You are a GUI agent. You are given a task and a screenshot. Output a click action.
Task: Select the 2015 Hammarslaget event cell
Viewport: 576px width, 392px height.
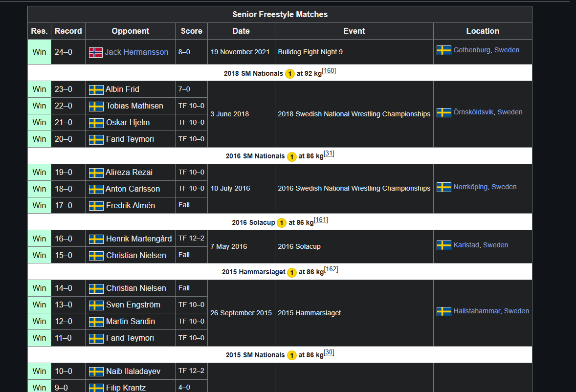click(354, 313)
